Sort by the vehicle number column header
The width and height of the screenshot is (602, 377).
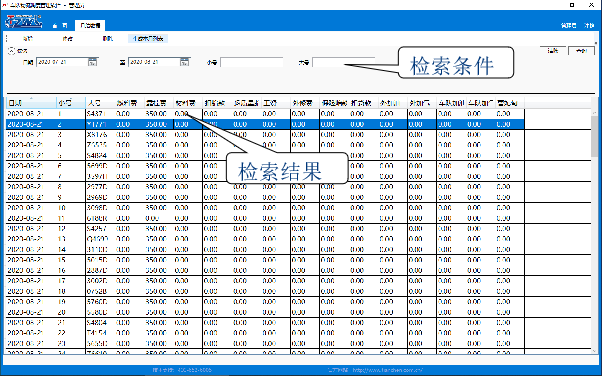point(100,103)
